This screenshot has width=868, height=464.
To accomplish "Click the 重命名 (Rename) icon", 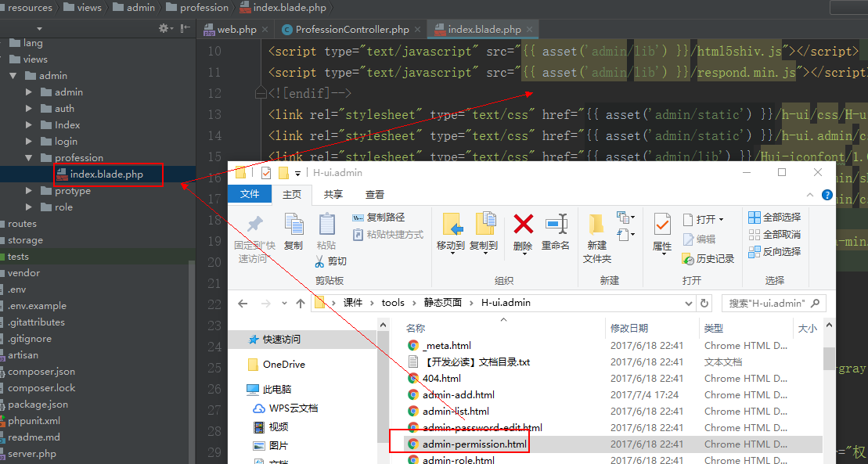I will [556, 231].
